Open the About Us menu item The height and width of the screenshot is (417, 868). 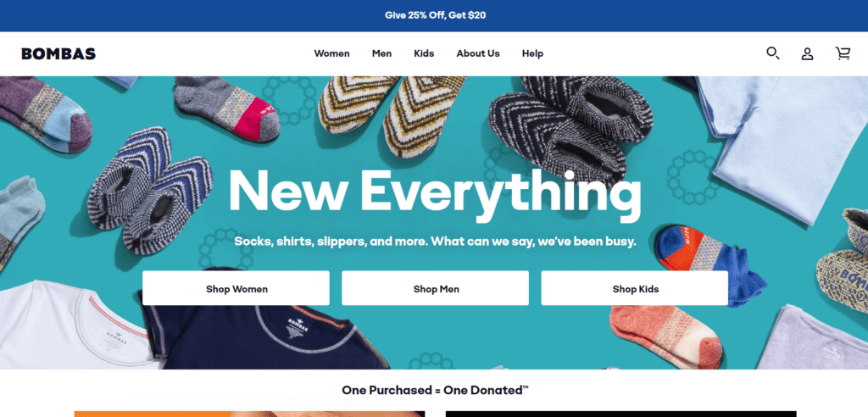click(478, 53)
